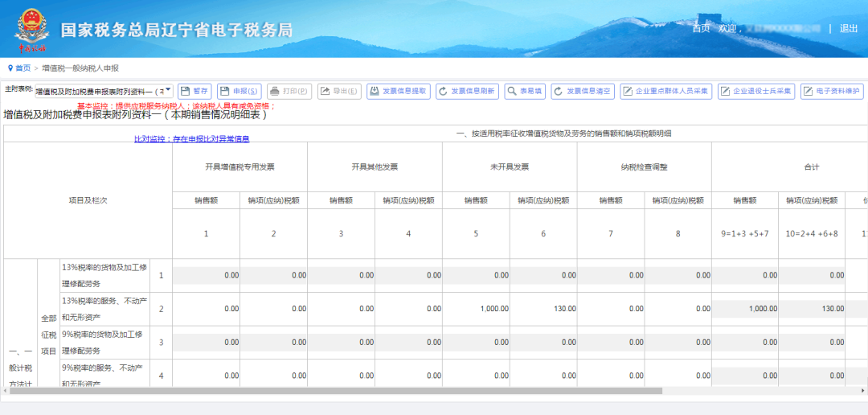Click row label 13%税率的服务、不动产和无形资产

tap(104, 309)
